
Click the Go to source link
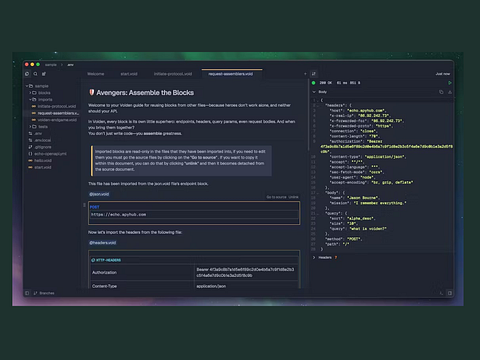(276, 197)
